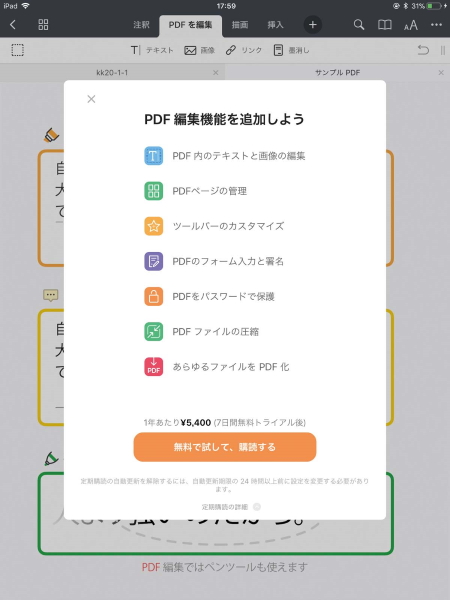Open the three-dots more menu
450x600 pixels.
pos(436,25)
